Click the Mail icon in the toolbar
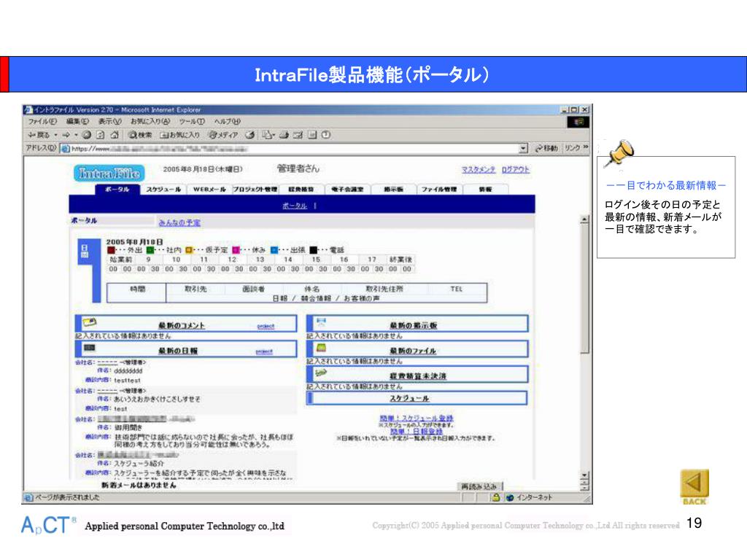 pos(267,135)
